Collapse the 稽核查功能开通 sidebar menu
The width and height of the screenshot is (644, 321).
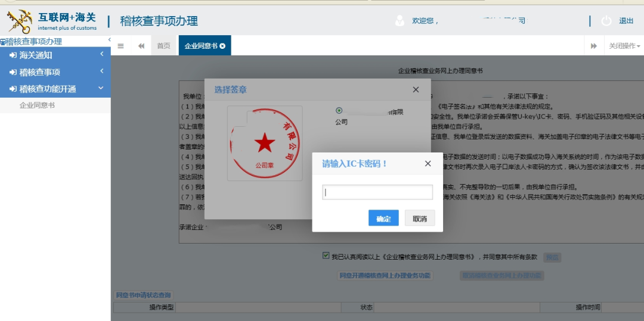pyautogui.click(x=55, y=89)
